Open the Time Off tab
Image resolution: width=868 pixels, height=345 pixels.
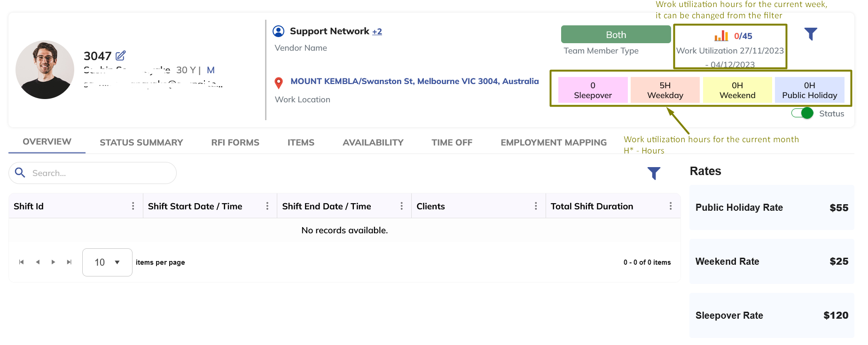pyautogui.click(x=452, y=142)
